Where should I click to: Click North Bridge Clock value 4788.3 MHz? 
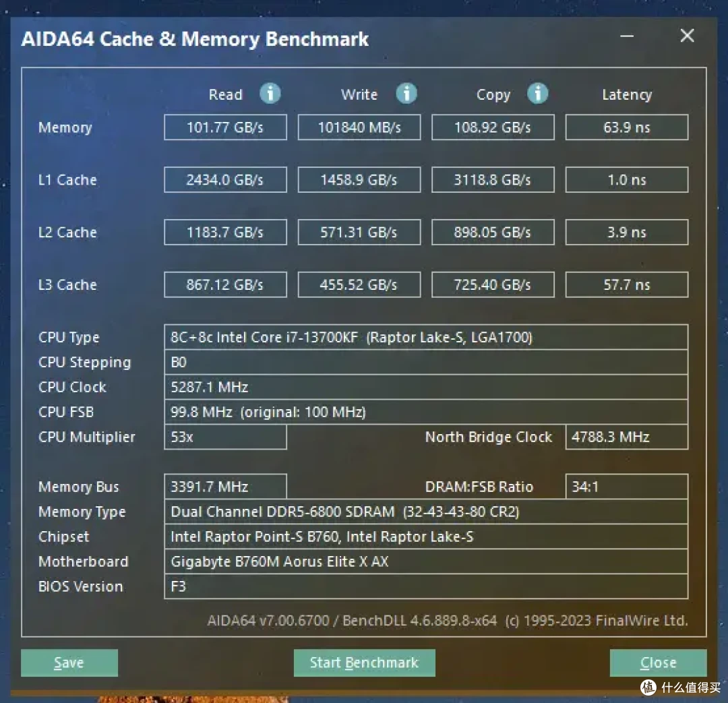627,437
